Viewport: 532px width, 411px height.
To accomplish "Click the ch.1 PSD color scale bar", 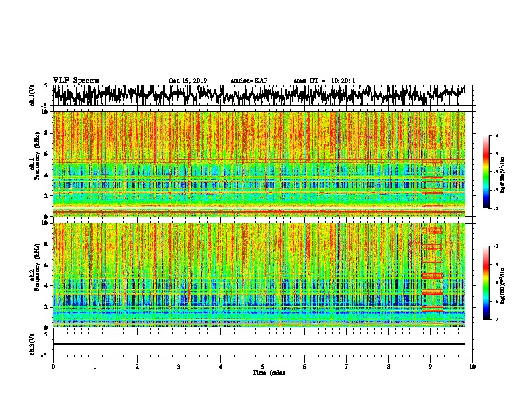I will 486,172.
